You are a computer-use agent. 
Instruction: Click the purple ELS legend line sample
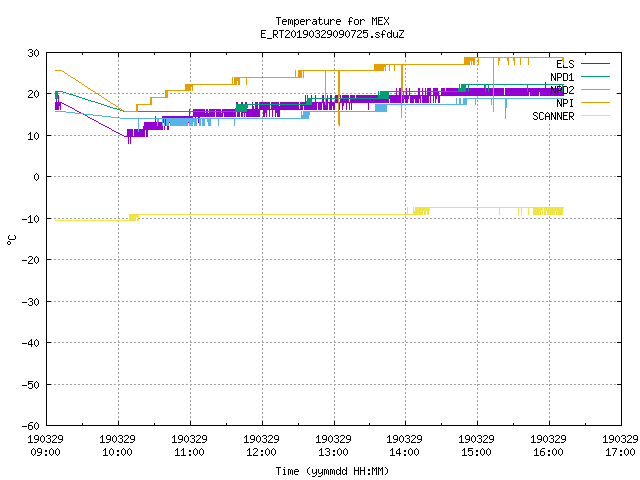click(x=595, y=64)
